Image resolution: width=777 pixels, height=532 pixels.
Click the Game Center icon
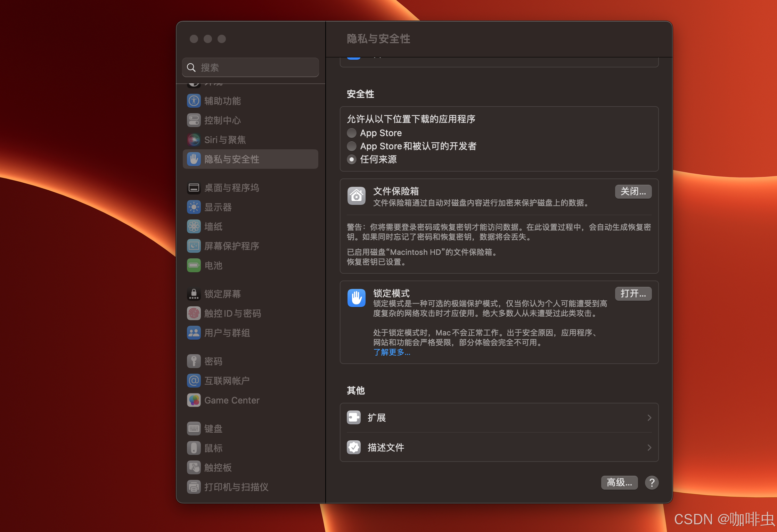pos(194,400)
